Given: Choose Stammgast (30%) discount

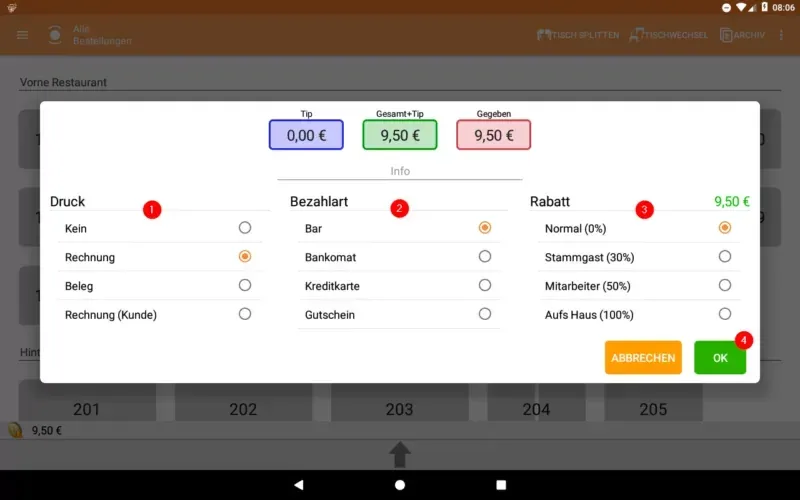Looking at the screenshot, I should tap(724, 256).
